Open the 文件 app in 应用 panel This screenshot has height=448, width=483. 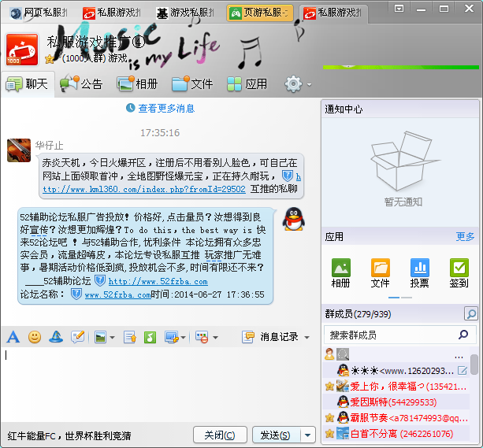380,272
